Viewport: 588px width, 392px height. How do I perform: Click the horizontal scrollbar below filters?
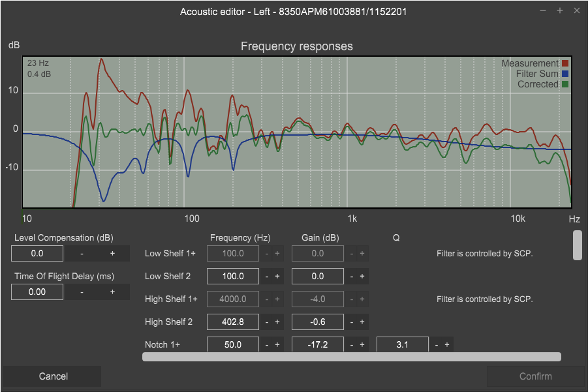pos(351,357)
